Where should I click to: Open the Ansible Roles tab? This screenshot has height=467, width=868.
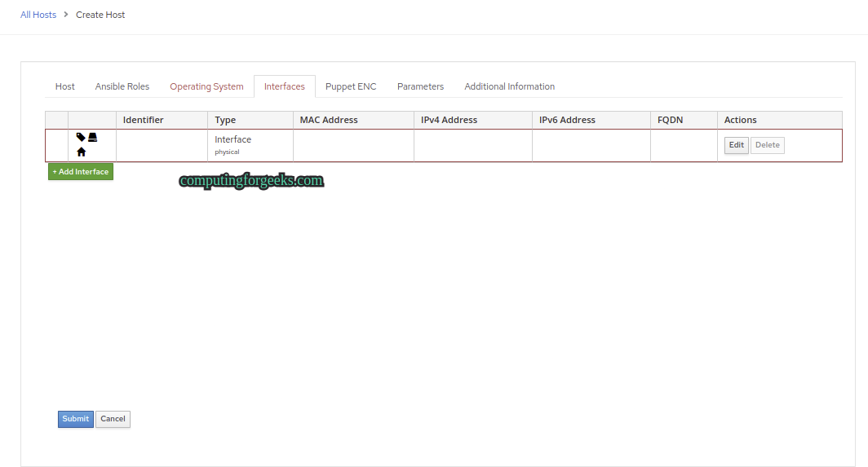(122, 86)
